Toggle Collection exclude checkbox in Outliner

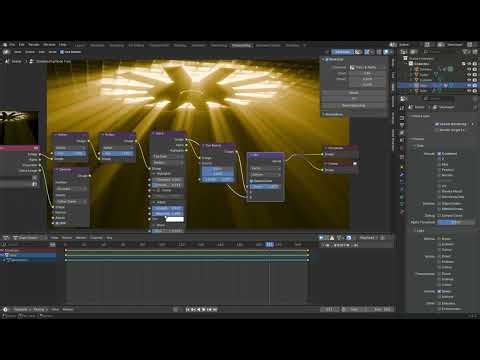click(x=464, y=64)
